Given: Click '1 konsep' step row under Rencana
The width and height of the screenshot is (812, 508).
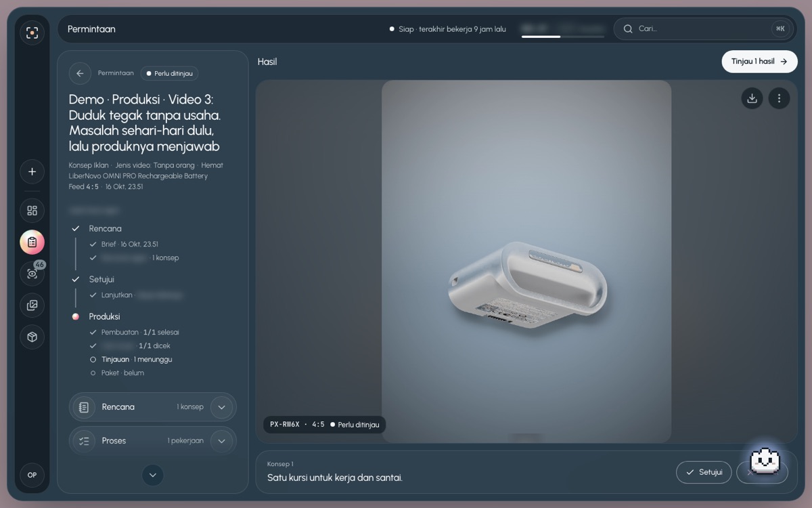Looking at the screenshot, I should click(x=134, y=258).
